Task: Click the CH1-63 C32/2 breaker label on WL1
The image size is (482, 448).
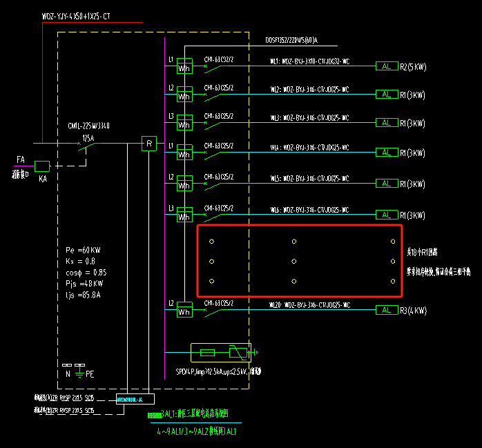Action: (219, 59)
